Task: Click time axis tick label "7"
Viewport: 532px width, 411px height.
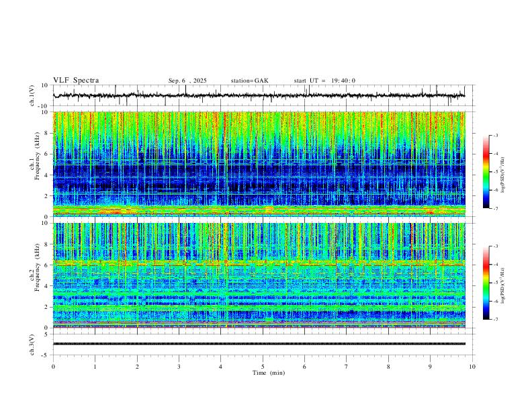Action: click(x=347, y=367)
